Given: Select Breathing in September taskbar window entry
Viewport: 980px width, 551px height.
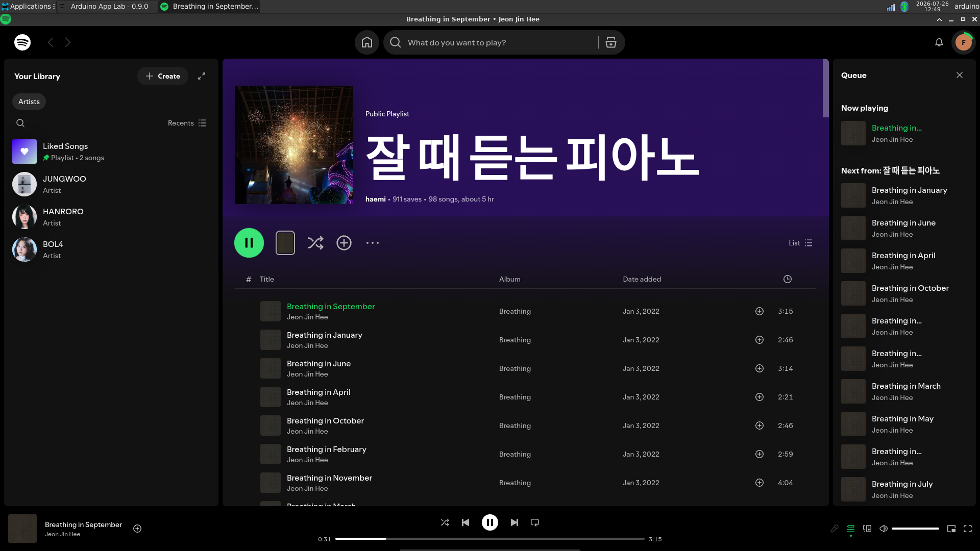Looking at the screenshot, I should click(209, 6).
